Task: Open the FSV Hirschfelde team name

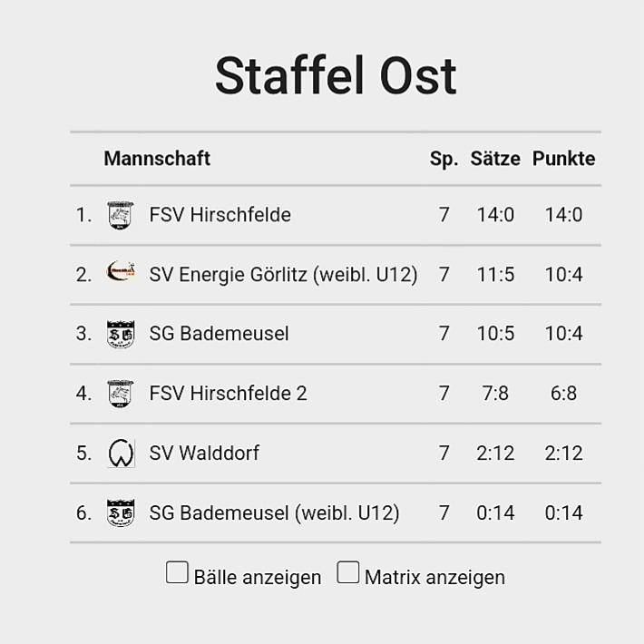Action: 220,215
